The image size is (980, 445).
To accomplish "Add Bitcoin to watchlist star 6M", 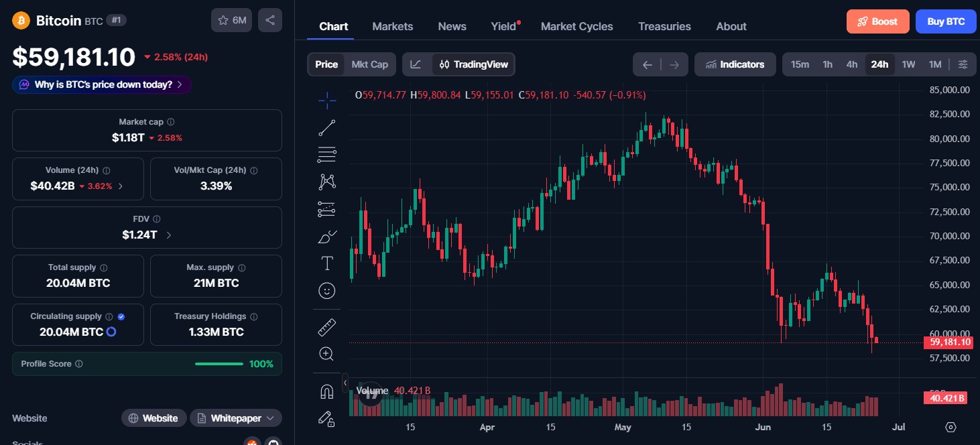I will [x=232, y=20].
